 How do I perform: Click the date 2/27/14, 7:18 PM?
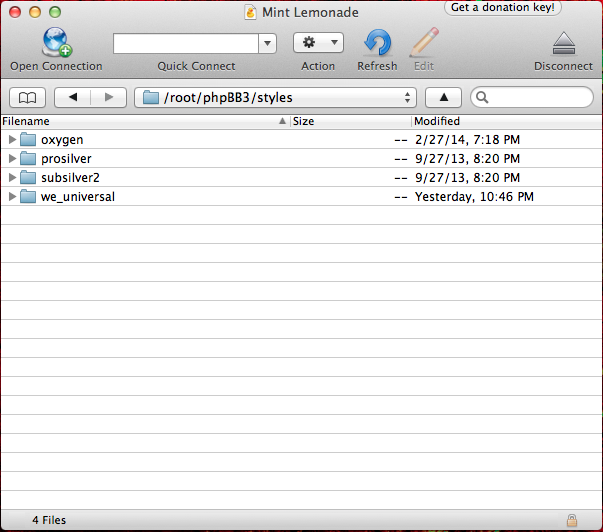(468, 140)
